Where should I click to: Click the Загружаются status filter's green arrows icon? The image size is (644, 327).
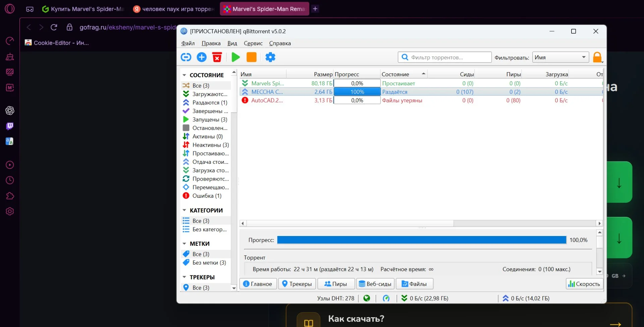pos(186,94)
